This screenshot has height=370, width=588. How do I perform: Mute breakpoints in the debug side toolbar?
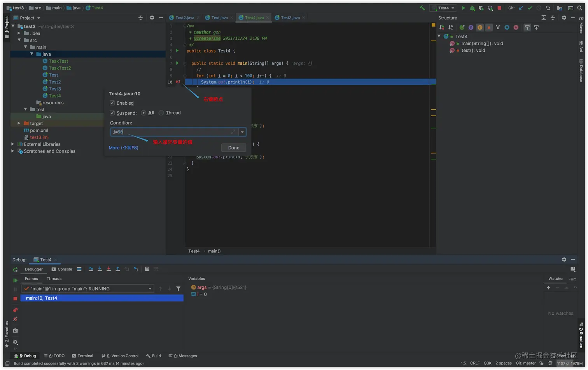pyautogui.click(x=15, y=319)
